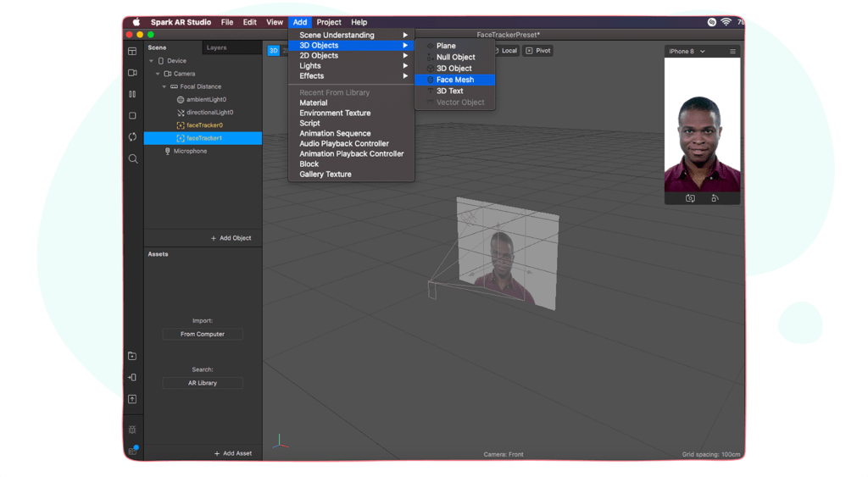Click the simulator face preview
Image resolution: width=868 pixels, height=477 pixels.
pos(702,125)
